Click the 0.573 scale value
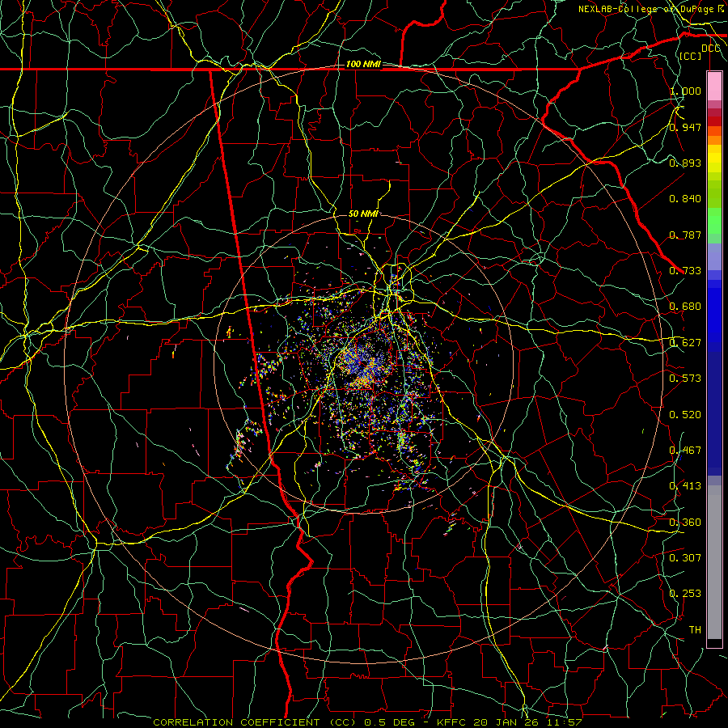Screen dimensions: 728x728 pos(685,379)
